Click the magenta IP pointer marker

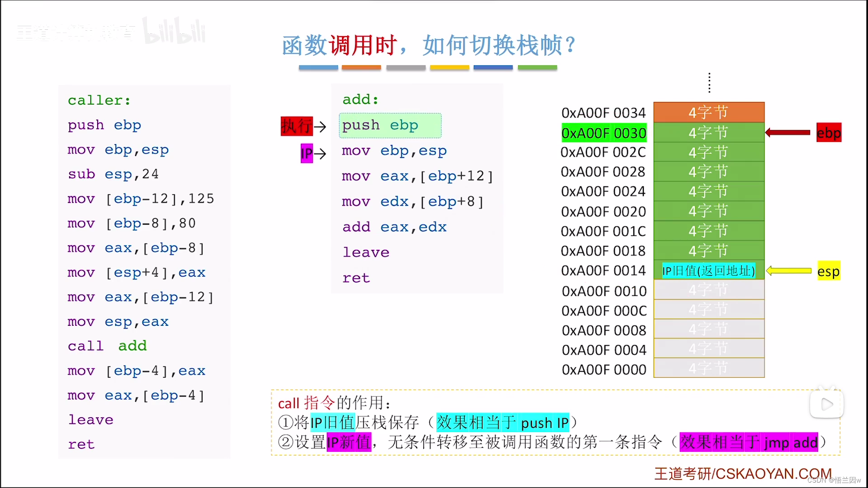[307, 154]
